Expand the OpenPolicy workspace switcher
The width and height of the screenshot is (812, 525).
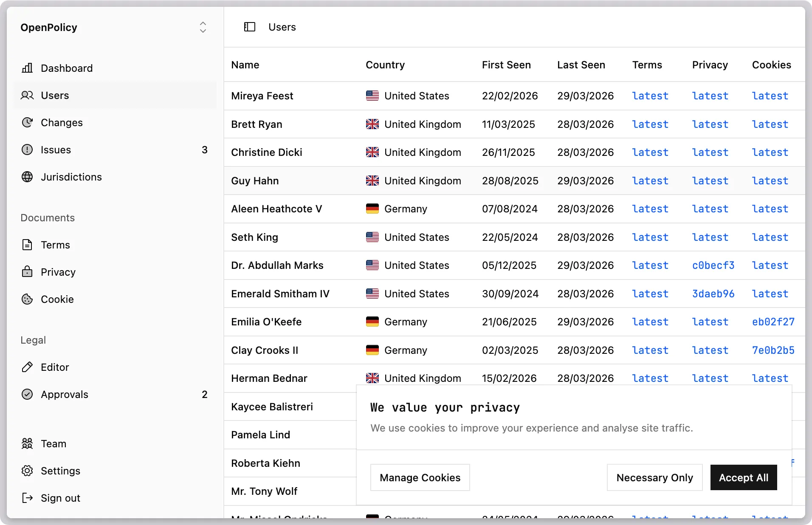click(x=203, y=27)
